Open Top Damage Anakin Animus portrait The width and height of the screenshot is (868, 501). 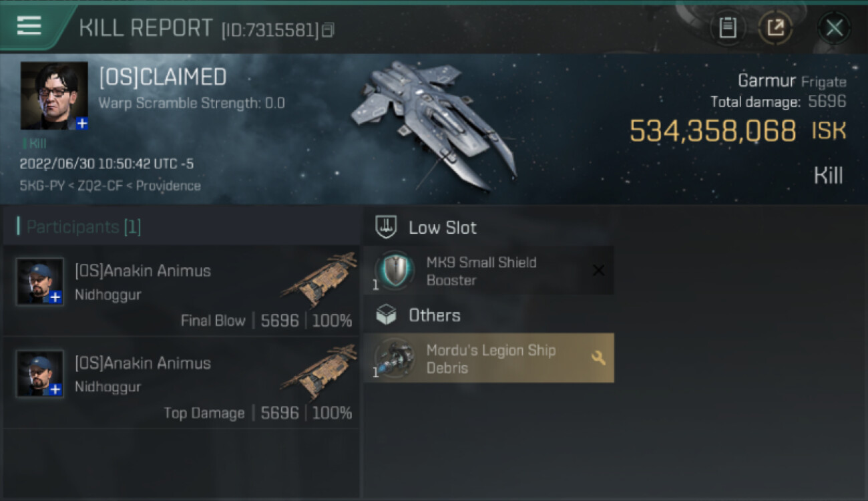(x=40, y=373)
